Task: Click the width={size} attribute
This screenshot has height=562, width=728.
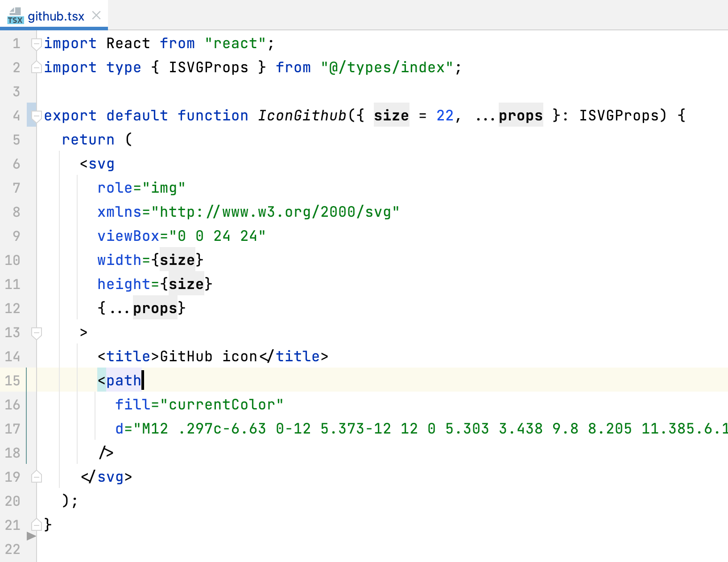Action: click(150, 260)
